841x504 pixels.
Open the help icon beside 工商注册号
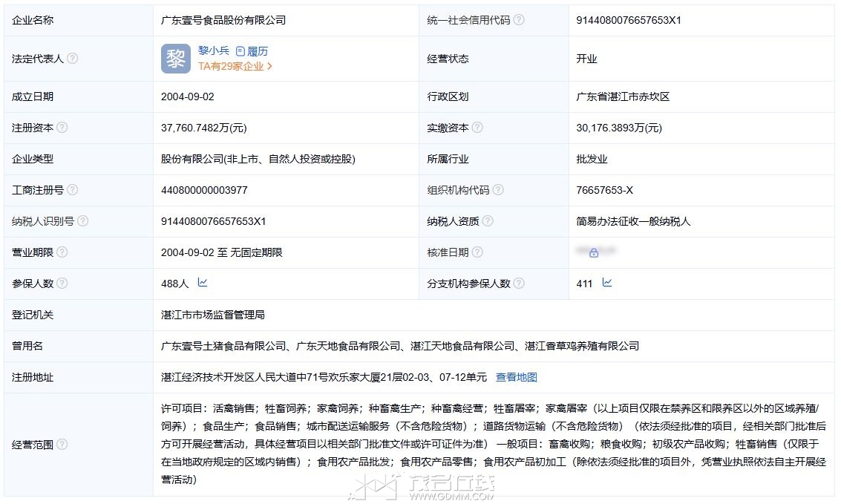coord(73,190)
